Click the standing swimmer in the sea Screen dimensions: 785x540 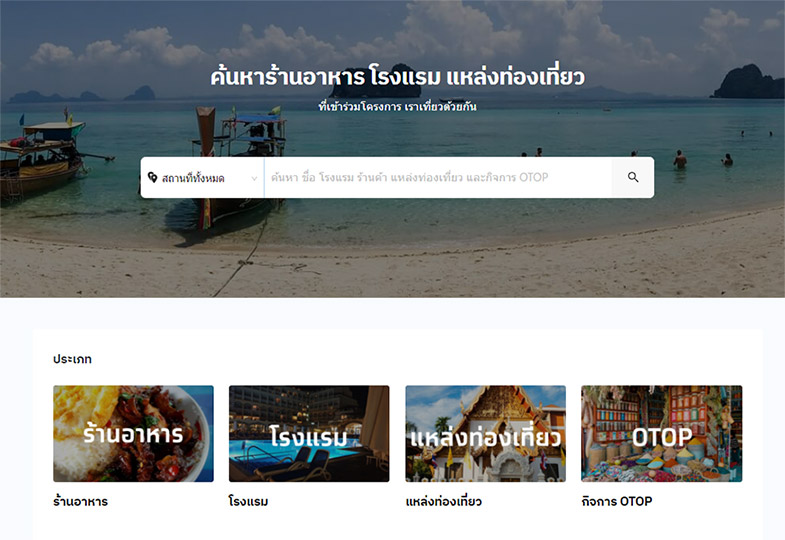(679, 160)
